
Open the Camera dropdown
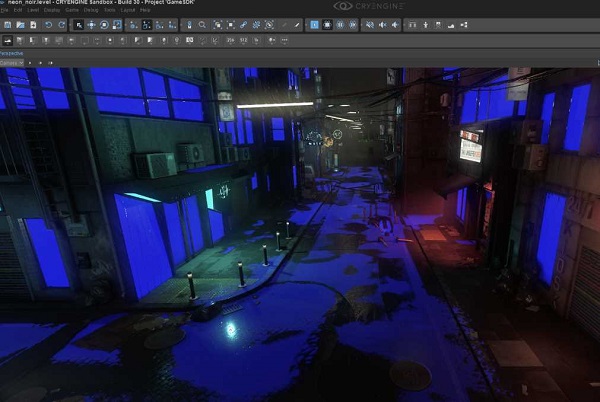pos(12,63)
